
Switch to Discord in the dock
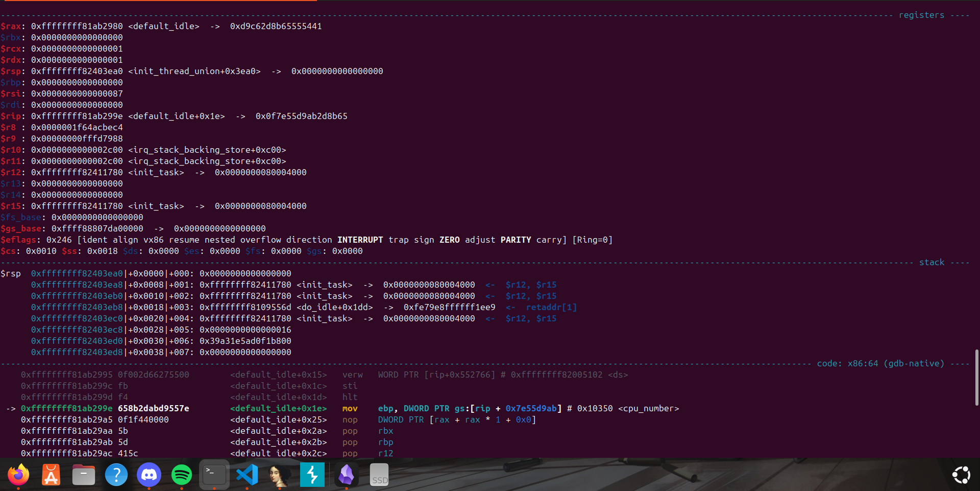coord(149,475)
